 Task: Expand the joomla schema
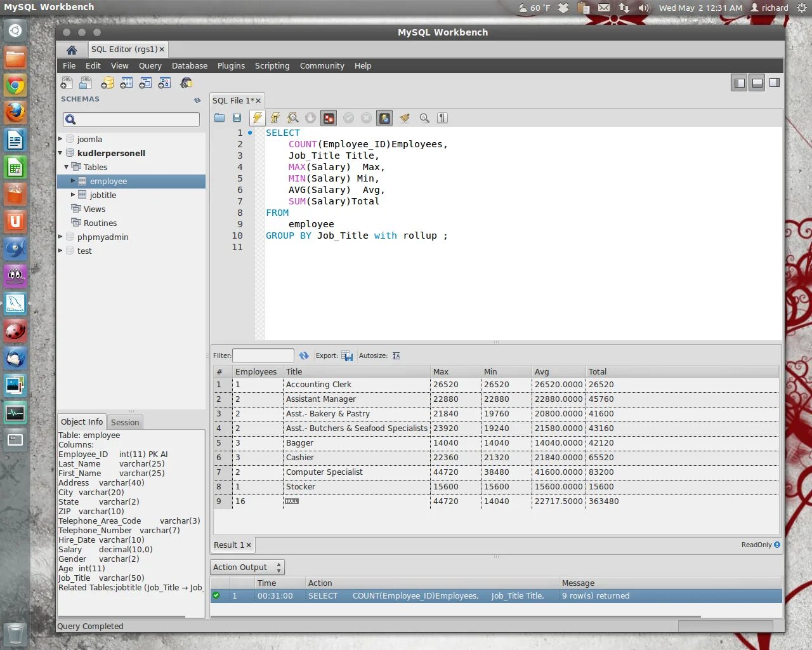(x=61, y=138)
